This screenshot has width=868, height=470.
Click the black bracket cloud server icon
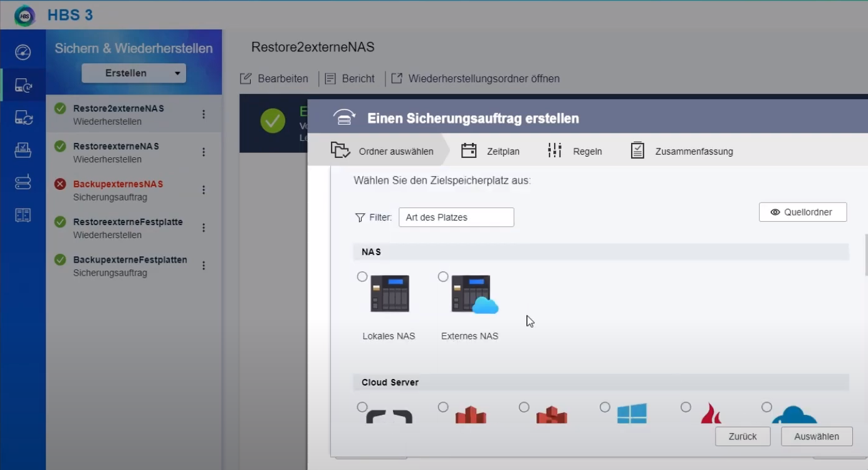coord(389,417)
